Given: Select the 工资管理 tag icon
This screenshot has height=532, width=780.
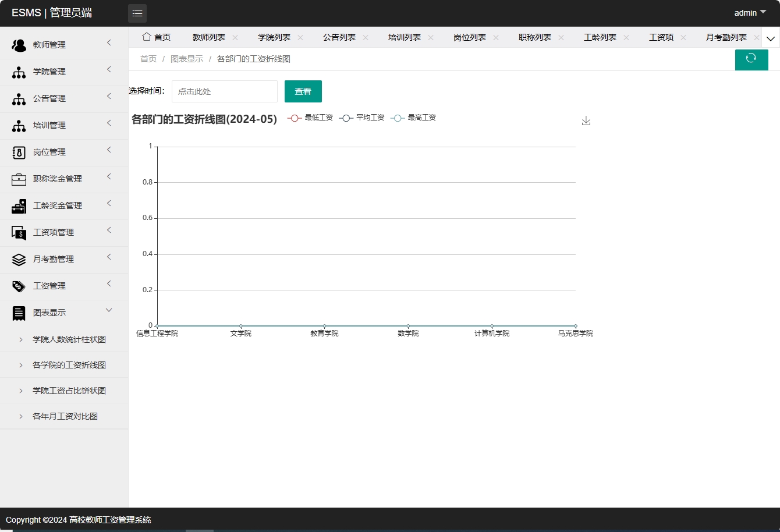Looking at the screenshot, I should pyautogui.click(x=19, y=286).
